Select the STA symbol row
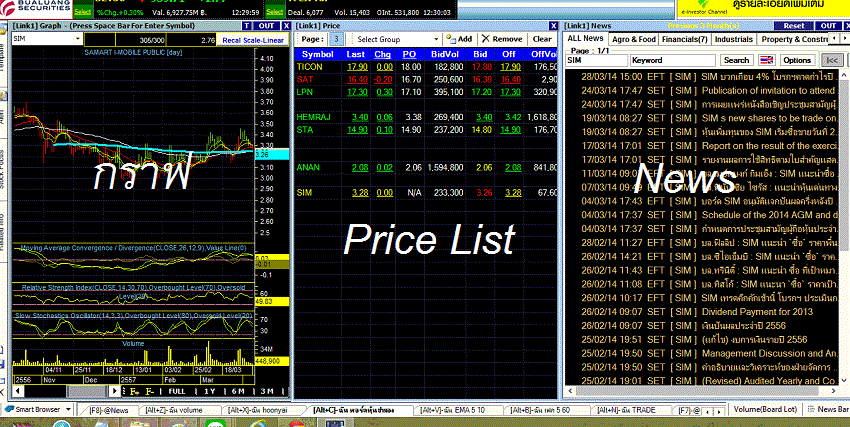Viewport: 850px width, 427px height. click(x=305, y=130)
